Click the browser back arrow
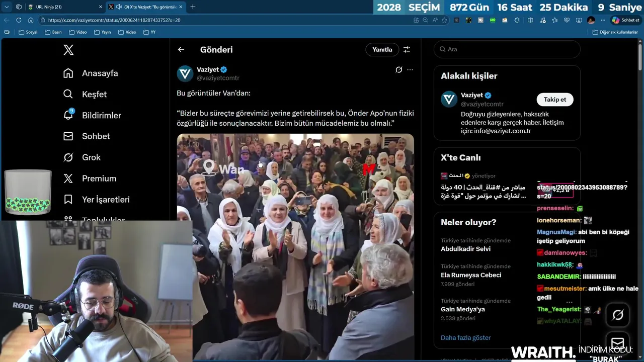The width and height of the screenshot is (644, 362). (7, 20)
